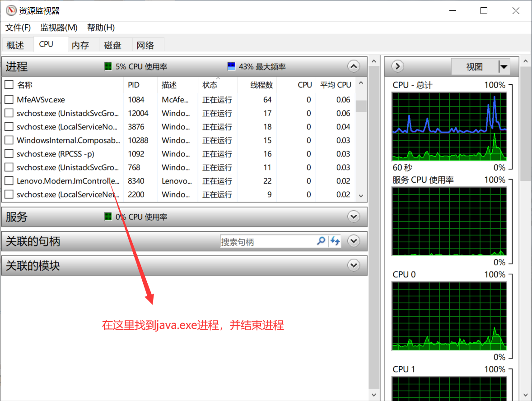Screen dimensions: 532x401
Task: Sort by the 状态 column header
Action: [218, 85]
